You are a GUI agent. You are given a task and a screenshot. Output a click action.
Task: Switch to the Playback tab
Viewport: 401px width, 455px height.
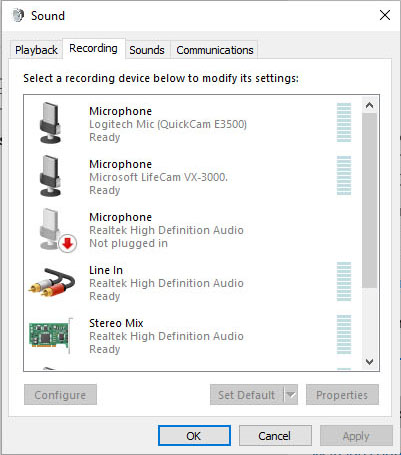[x=36, y=50]
